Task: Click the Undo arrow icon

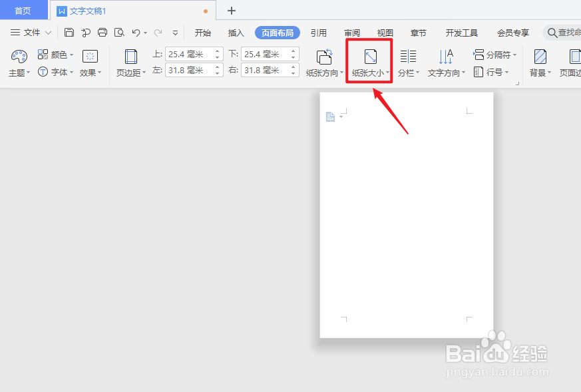Action: (x=136, y=33)
